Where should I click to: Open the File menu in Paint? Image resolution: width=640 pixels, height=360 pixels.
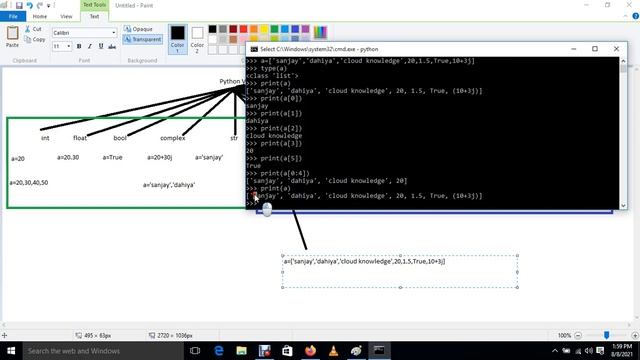13,16
